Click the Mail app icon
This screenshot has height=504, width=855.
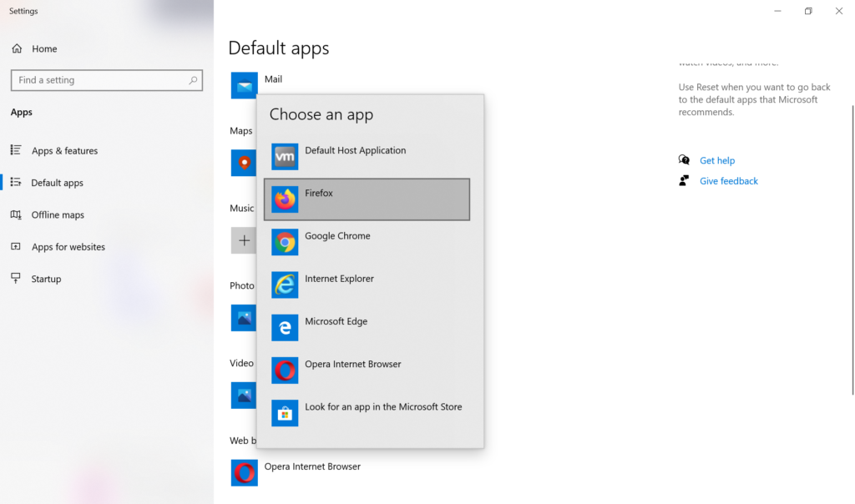[243, 85]
